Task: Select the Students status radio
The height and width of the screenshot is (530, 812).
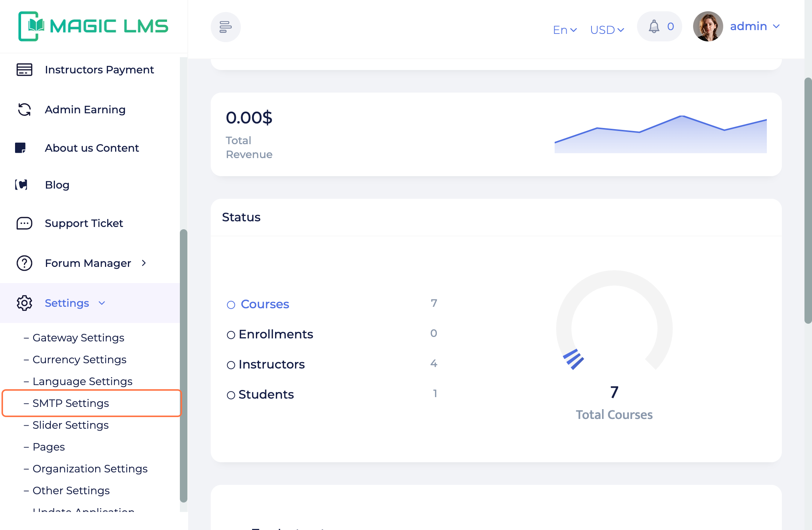Action: click(x=231, y=395)
